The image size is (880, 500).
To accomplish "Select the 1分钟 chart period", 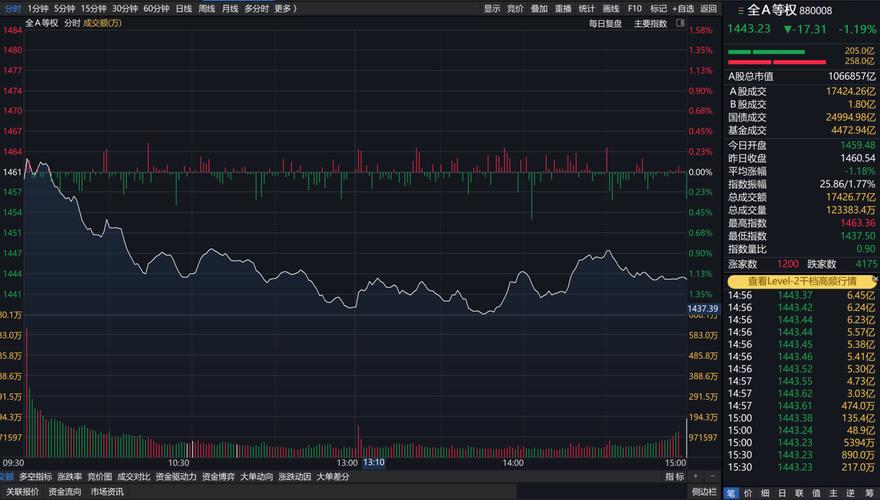I will tap(38, 8).
